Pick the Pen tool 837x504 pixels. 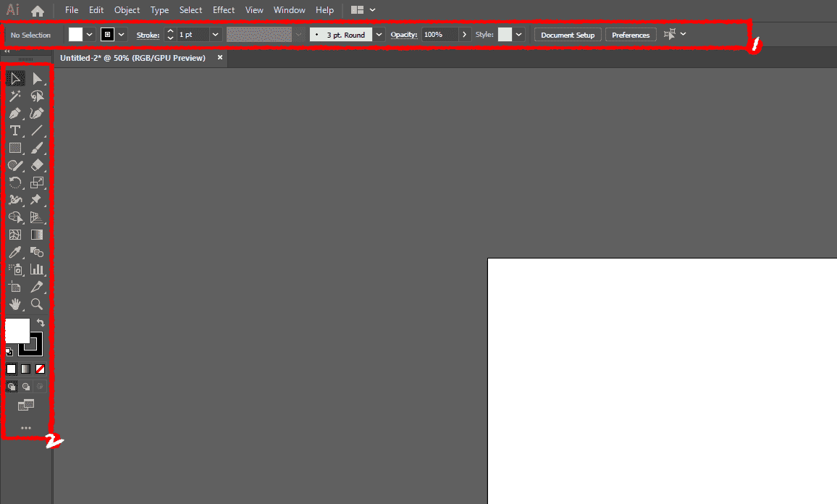coord(15,113)
